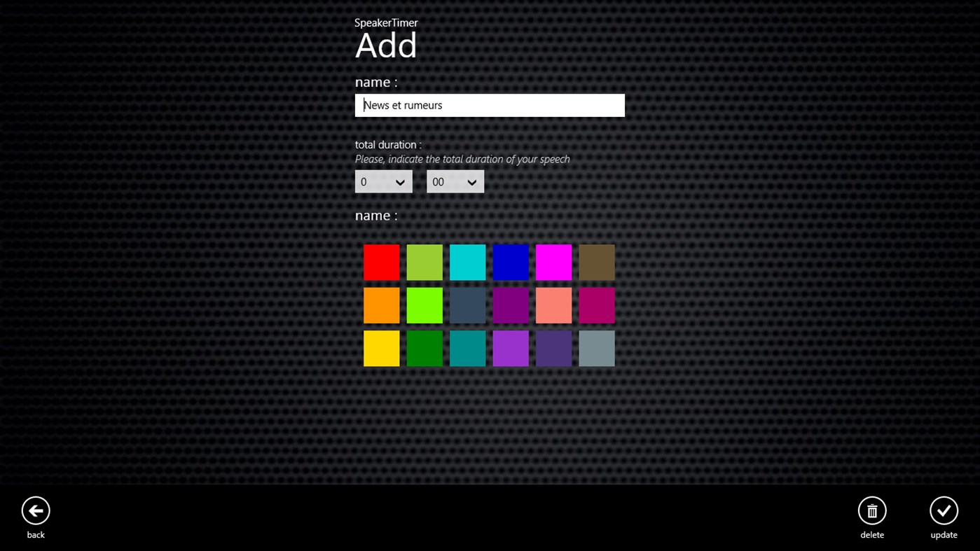
Task: Select the teal color swatch
Action: [467, 348]
